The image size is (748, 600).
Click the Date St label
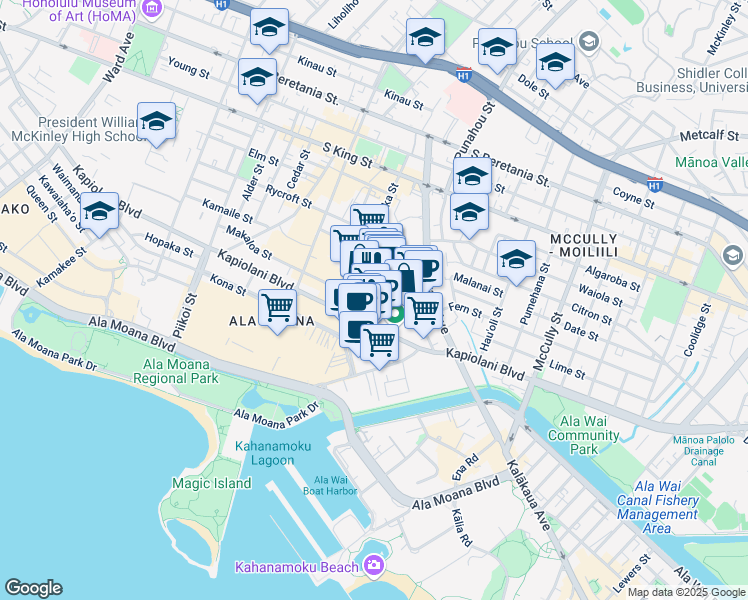(581, 331)
